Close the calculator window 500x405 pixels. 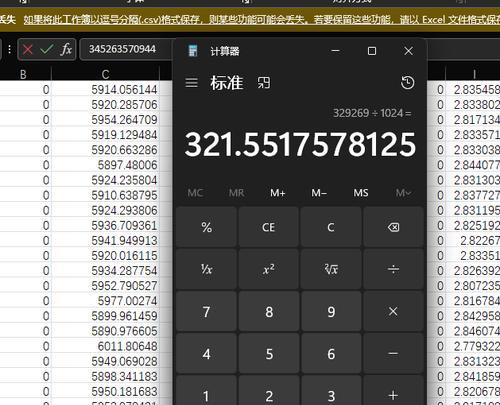click(x=408, y=51)
